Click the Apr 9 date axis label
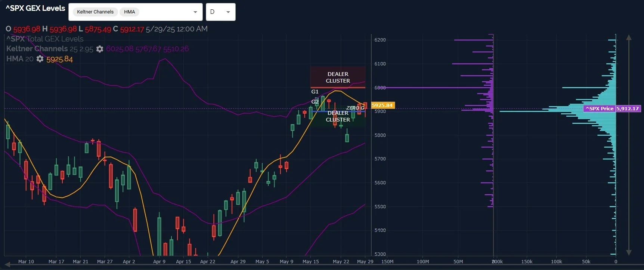This screenshot has width=644, height=270. click(159, 261)
